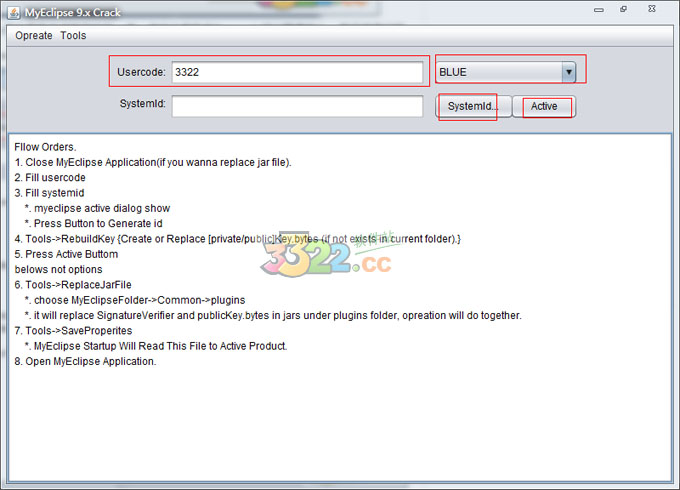Click the line 'Press Button to Generate id'
Image resolution: width=680 pixels, height=490 pixels.
94,223
